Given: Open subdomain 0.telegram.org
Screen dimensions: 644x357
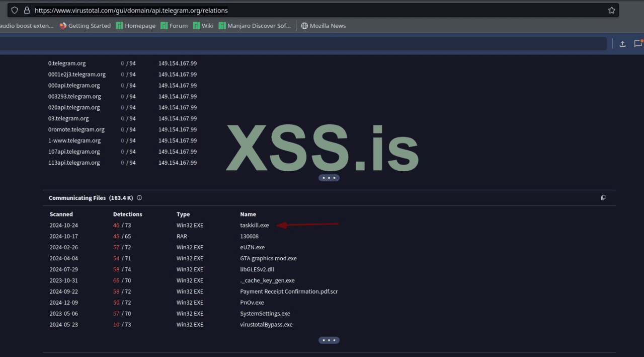Looking at the screenshot, I should tap(67, 63).
